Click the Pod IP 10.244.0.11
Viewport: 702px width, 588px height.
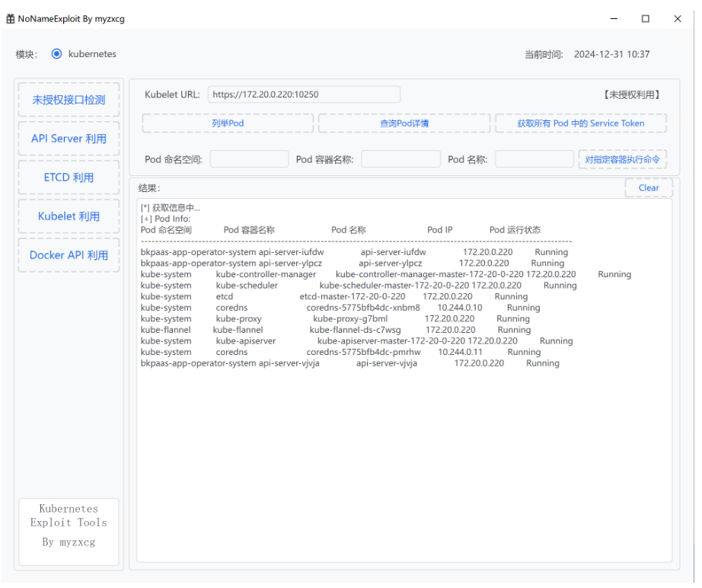(461, 353)
